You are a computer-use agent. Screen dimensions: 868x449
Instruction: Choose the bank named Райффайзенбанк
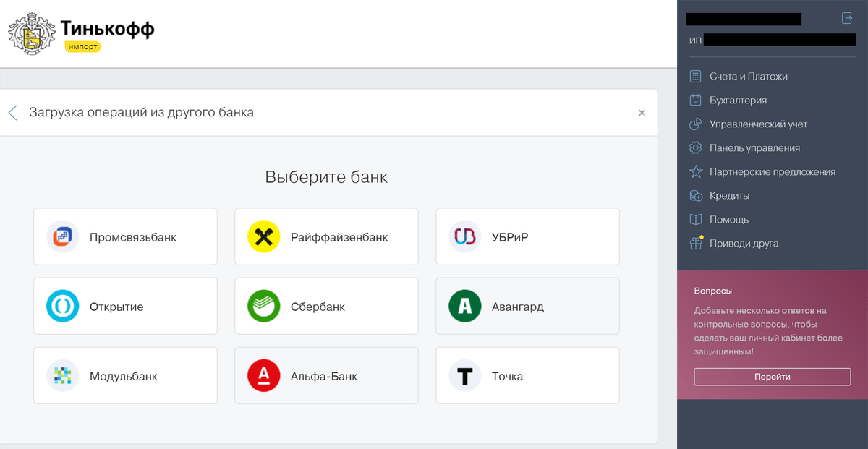tap(326, 236)
